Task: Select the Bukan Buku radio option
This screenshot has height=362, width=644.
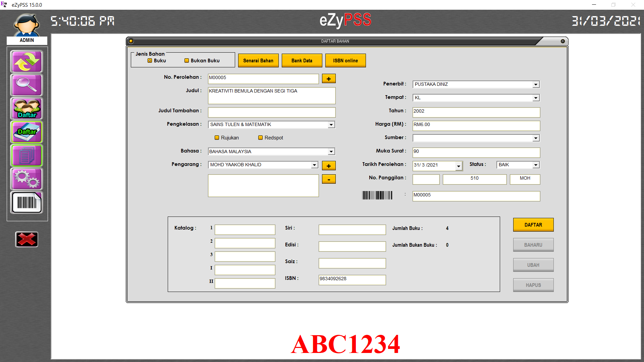Action: pyautogui.click(x=186, y=61)
